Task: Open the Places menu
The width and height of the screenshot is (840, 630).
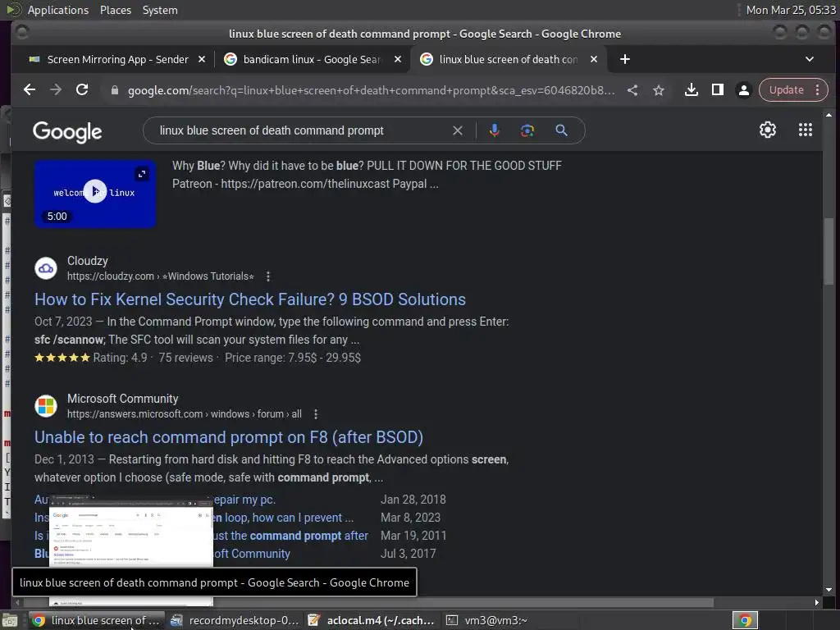Action: coord(116,10)
